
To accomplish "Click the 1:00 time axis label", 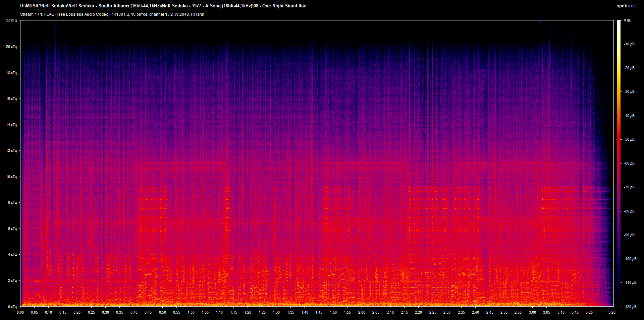I will click(x=191, y=312).
